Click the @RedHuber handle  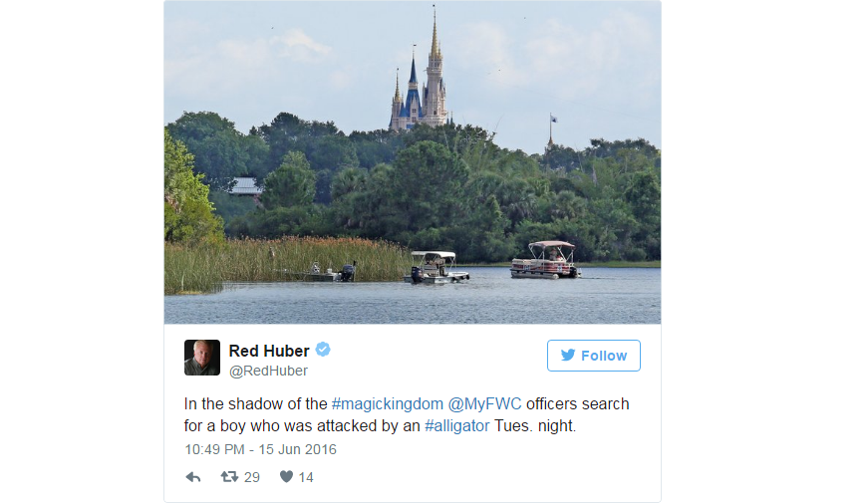tap(268, 371)
